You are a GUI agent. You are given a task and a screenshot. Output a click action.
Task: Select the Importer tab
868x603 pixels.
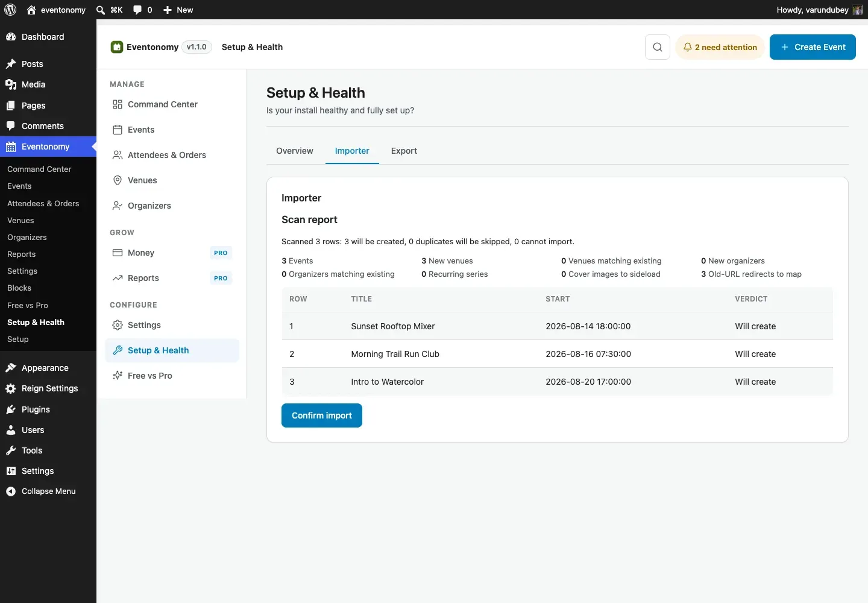(352, 151)
